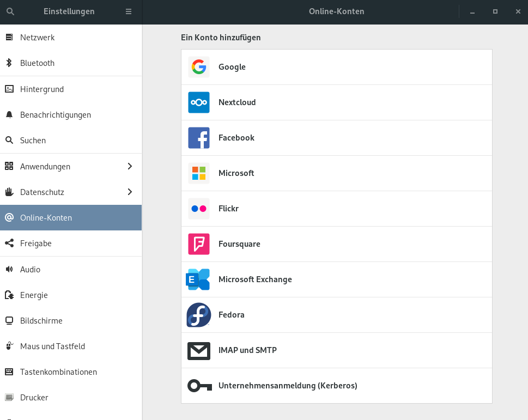The height and width of the screenshot is (420, 528).
Task: Click the Maus und Tastfeld mouse icon
Action: point(9,345)
